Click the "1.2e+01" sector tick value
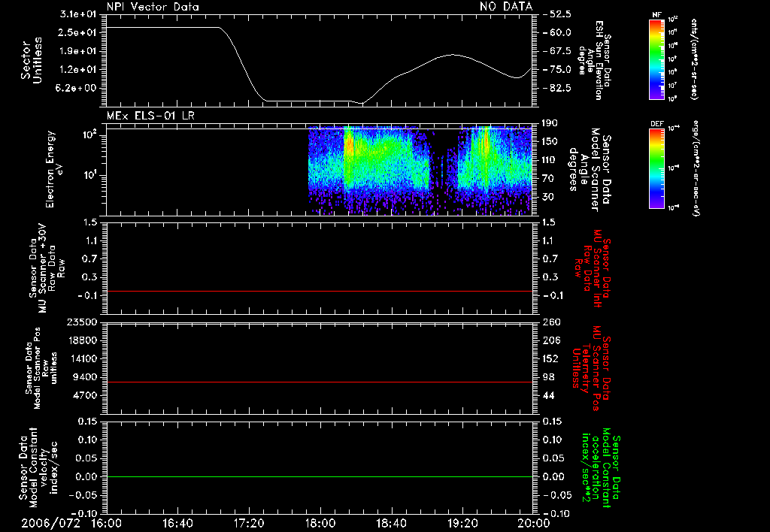 coord(78,70)
